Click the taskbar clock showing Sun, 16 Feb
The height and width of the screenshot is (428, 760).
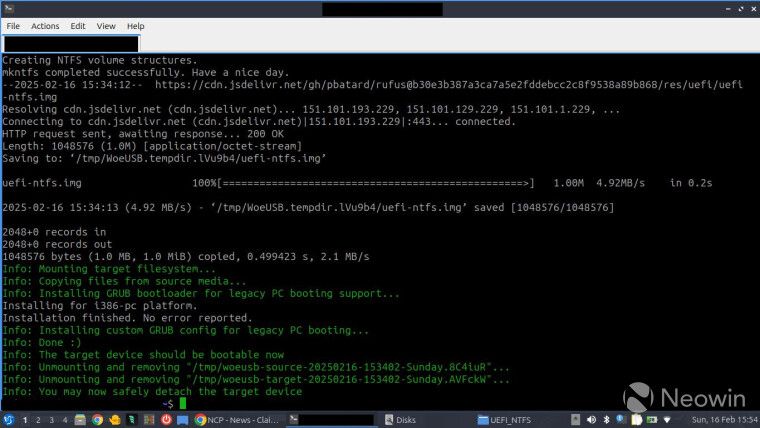tap(723, 420)
